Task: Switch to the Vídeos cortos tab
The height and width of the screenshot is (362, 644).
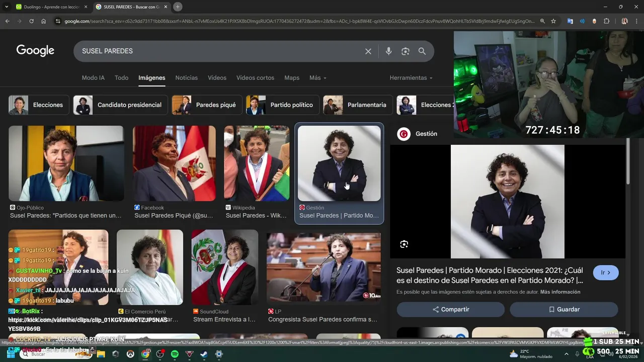Action: tap(255, 78)
